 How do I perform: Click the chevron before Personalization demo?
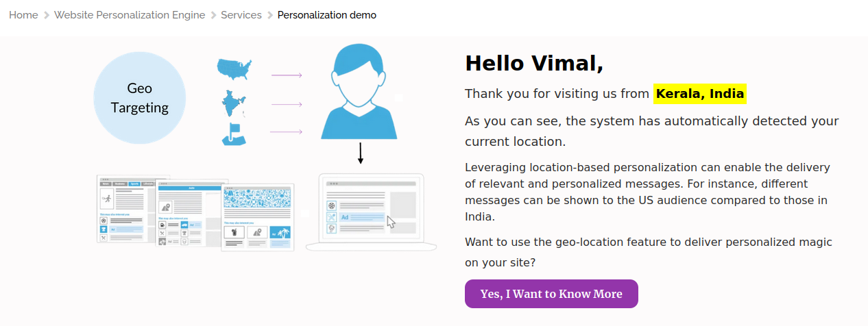pos(270,15)
